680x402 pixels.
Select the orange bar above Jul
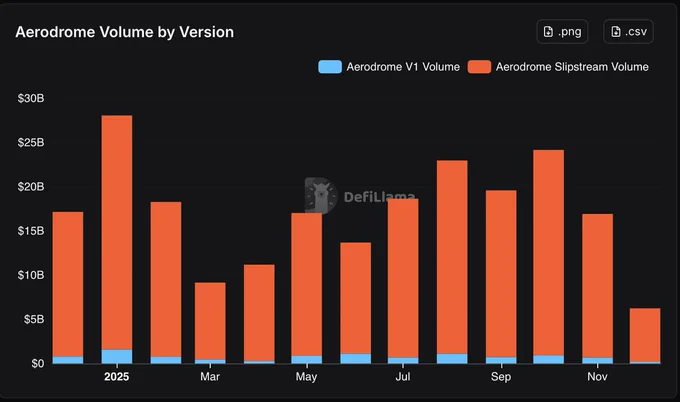click(x=403, y=278)
